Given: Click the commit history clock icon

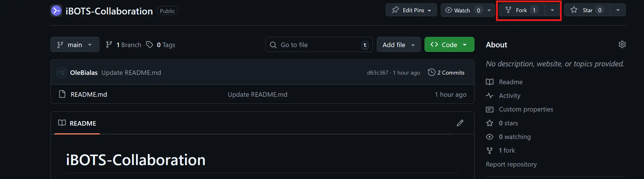Looking at the screenshot, I should click(x=431, y=72).
